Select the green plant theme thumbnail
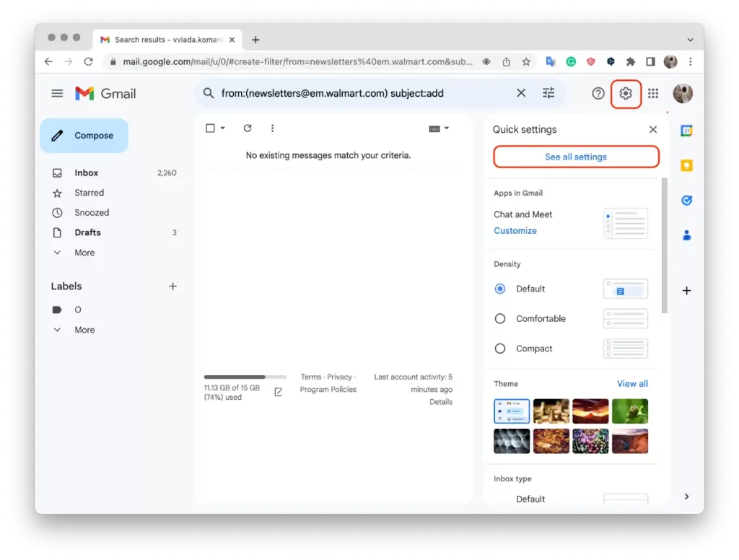 point(629,411)
